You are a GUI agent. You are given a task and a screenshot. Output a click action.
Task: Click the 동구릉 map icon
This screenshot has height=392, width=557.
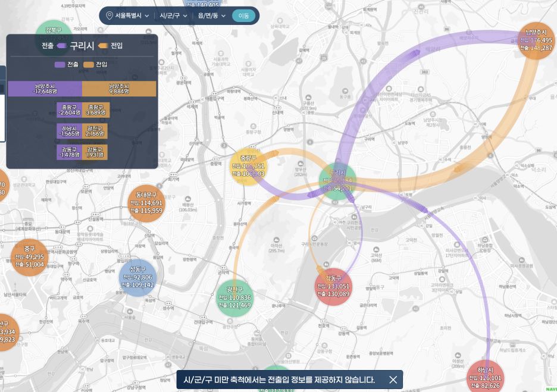point(345,91)
